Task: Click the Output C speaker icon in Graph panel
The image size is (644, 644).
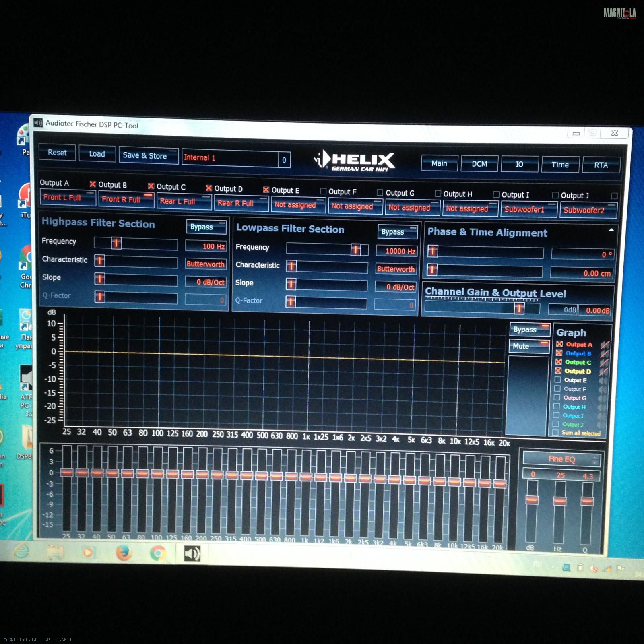Action: click(x=604, y=363)
